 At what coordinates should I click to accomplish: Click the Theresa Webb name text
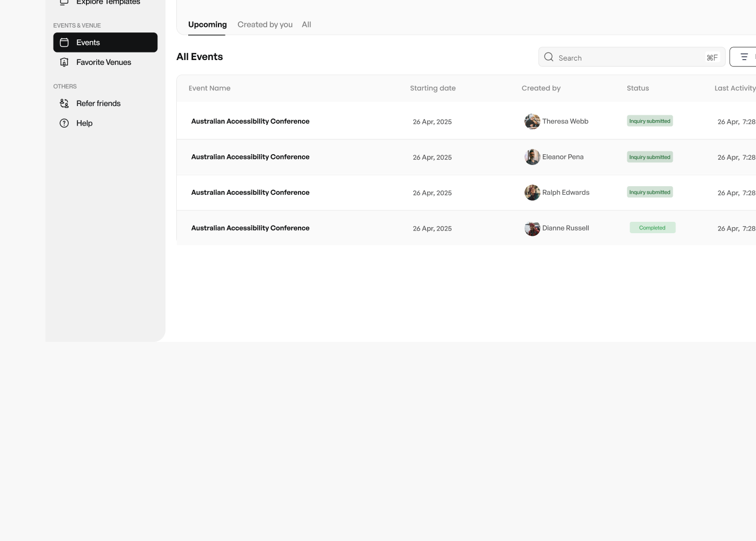pyautogui.click(x=565, y=121)
